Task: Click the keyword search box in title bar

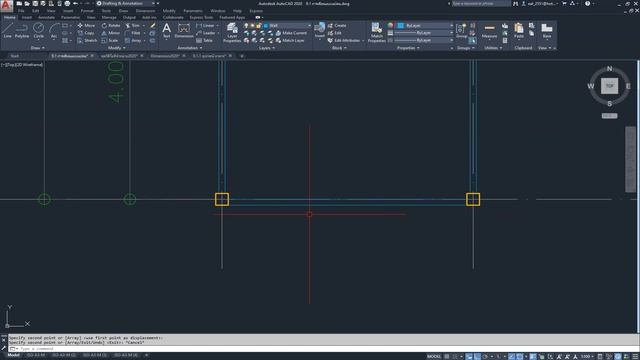Action: click(481, 3)
